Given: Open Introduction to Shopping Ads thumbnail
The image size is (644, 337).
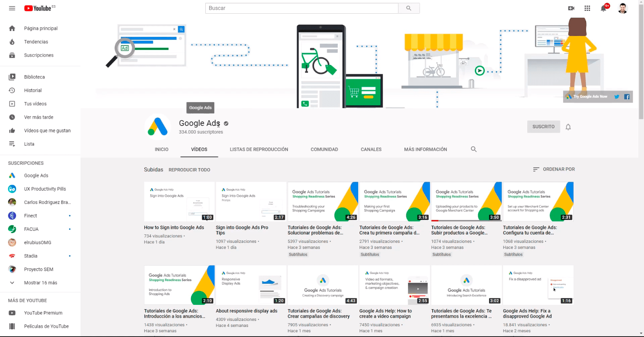Looking at the screenshot, I should coord(179,285).
